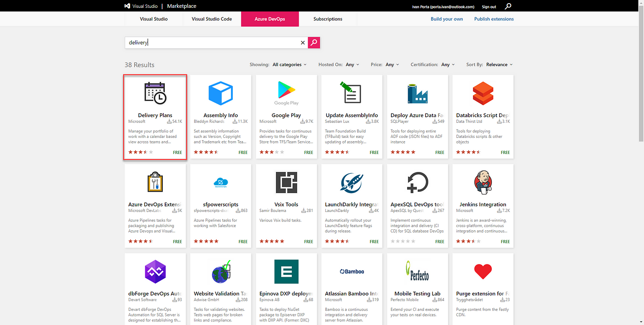The height and width of the screenshot is (325, 644).
Task: Click the Sign out link
Action: pyautogui.click(x=489, y=7)
